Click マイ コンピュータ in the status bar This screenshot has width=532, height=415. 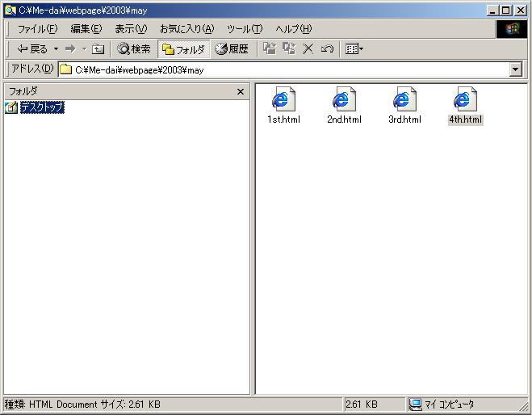click(442, 405)
